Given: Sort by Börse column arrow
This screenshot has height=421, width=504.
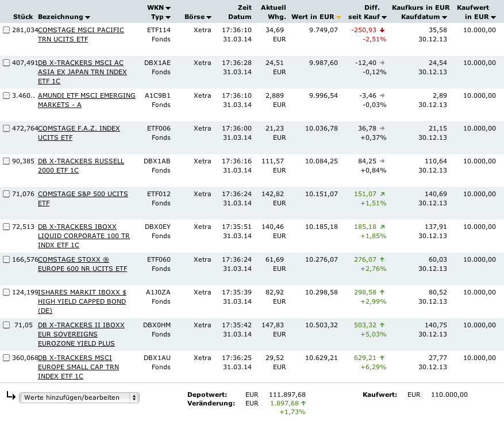Looking at the screenshot, I should pyautogui.click(x=209, y=17).
